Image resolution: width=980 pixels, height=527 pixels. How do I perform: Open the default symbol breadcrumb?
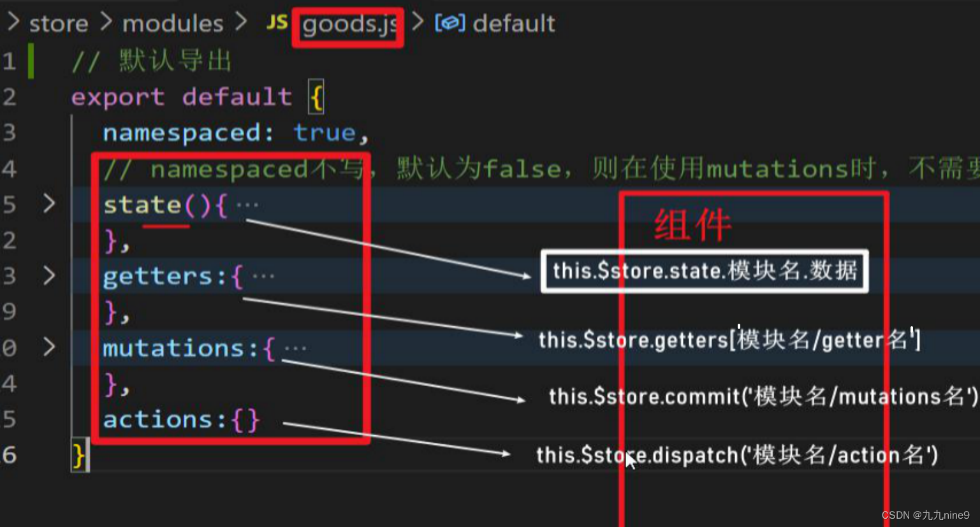click(x=514, y=24)
